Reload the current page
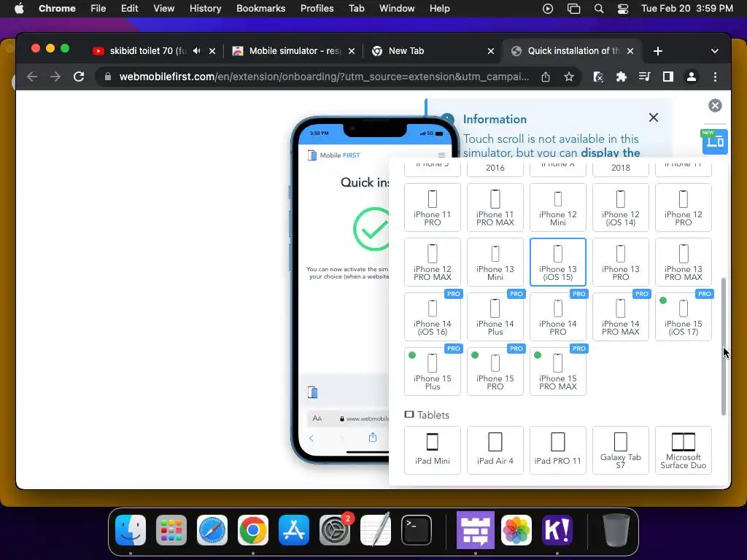The height and width of the screenshot is (560, 747). point(79,77)
